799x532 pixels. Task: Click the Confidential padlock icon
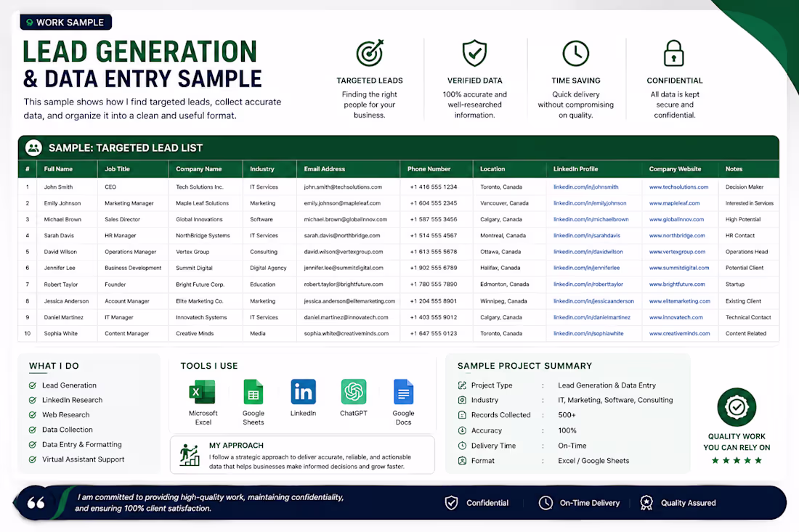[673, 54]
